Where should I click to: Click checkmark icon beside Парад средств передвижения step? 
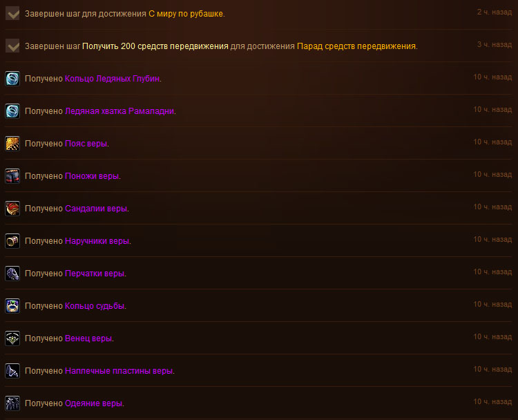click(x=12, y=46)
